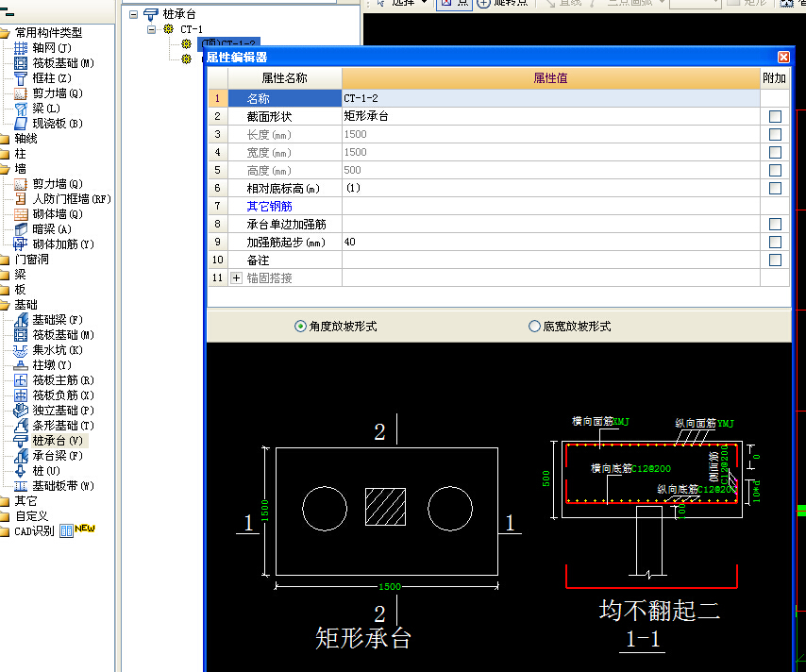Collapse the 墙 folder
The width and height of the screenshot is (806, 672).
point(5,169)
